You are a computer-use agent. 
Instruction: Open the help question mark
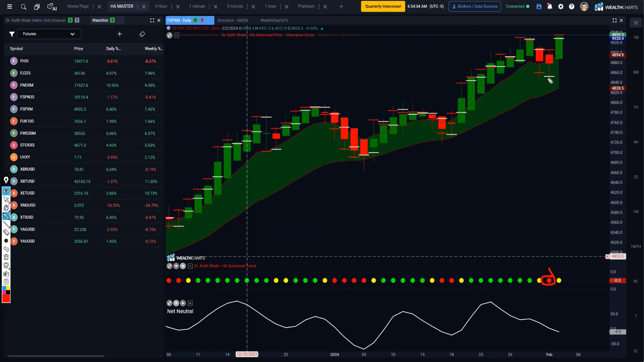(x=572, y=6)
